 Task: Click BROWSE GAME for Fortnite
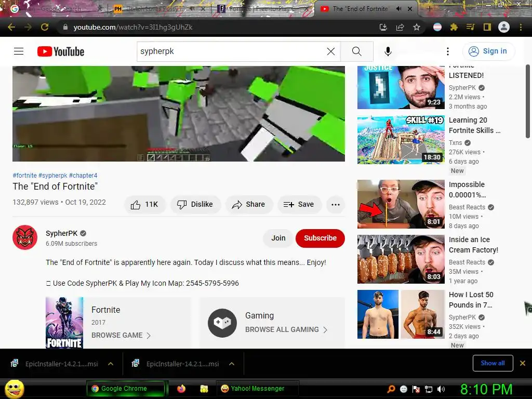point(117,335)
